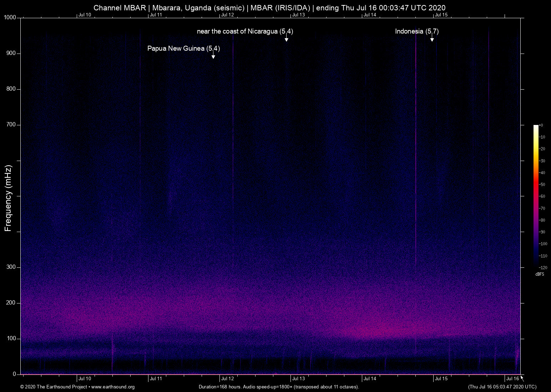Select the Indonesia (5.7) earthquake label
This screenshot has width=551, height=392.
coord(416,31)
